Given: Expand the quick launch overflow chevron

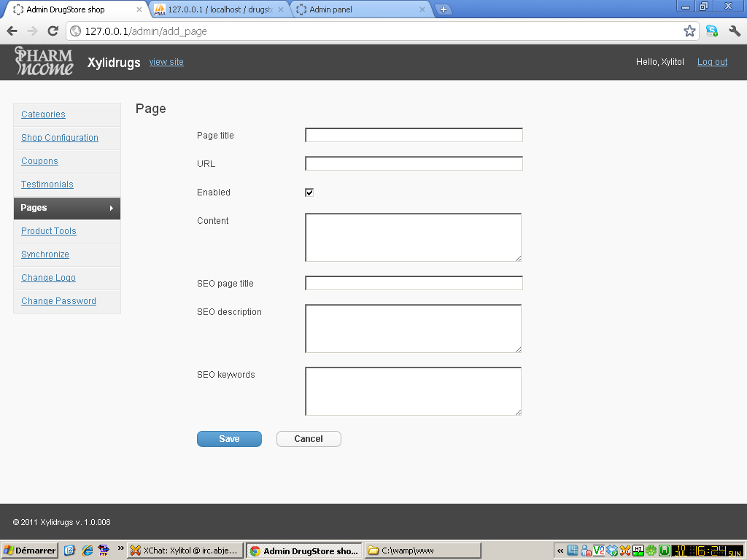Looking at the screenshot, I should click(x=120, y=548).
